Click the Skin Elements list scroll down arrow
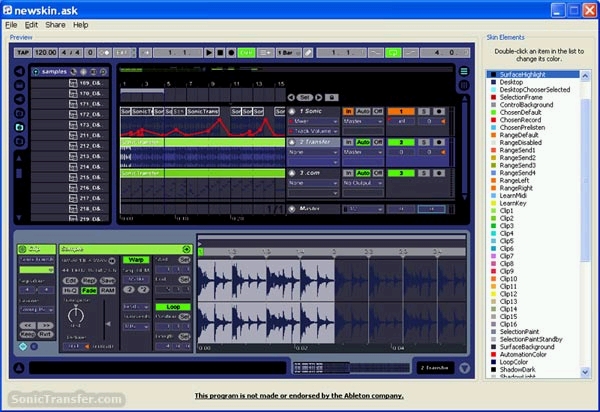 point(585,371)
